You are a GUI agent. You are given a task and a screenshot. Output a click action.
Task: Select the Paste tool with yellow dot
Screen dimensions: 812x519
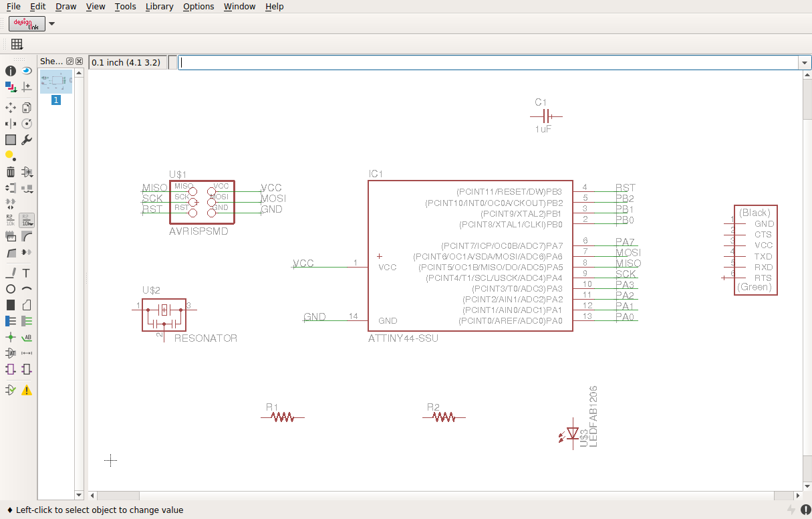pos(9,154)
